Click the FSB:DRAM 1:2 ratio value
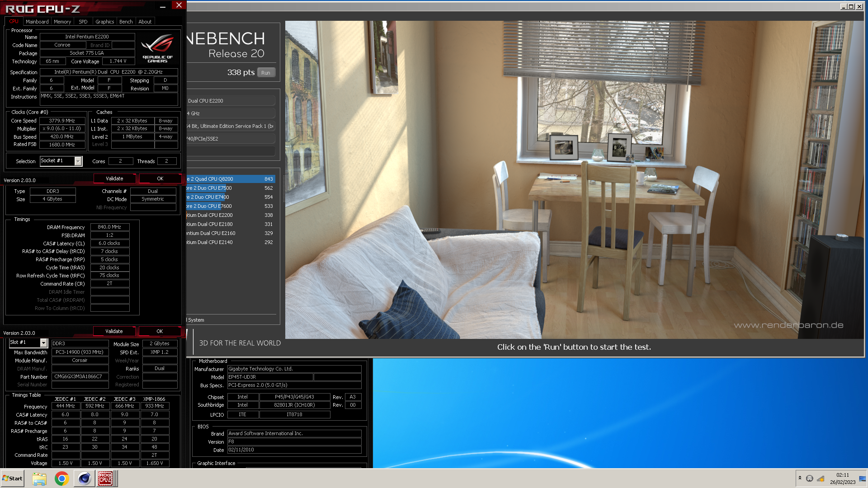This screenshot has height=488, width=868. pyautogui.click(x=109, y=235)
